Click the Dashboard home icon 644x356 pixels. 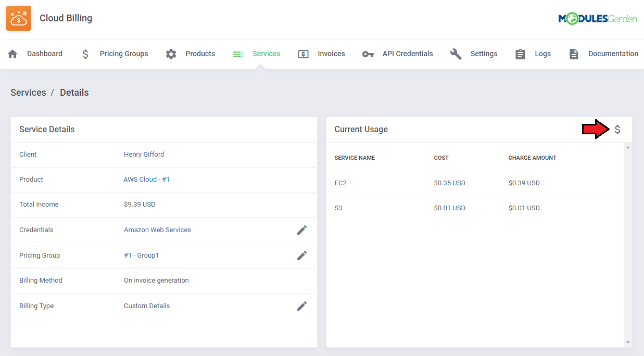coord(13,54)
